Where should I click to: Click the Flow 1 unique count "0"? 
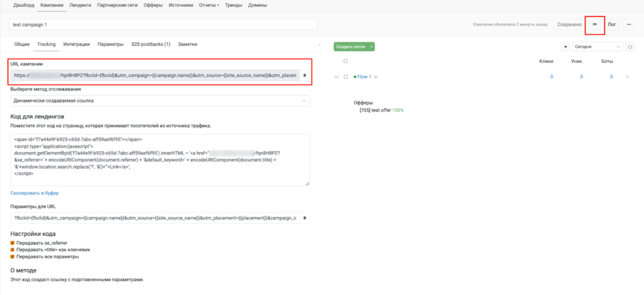click(582, 77)
